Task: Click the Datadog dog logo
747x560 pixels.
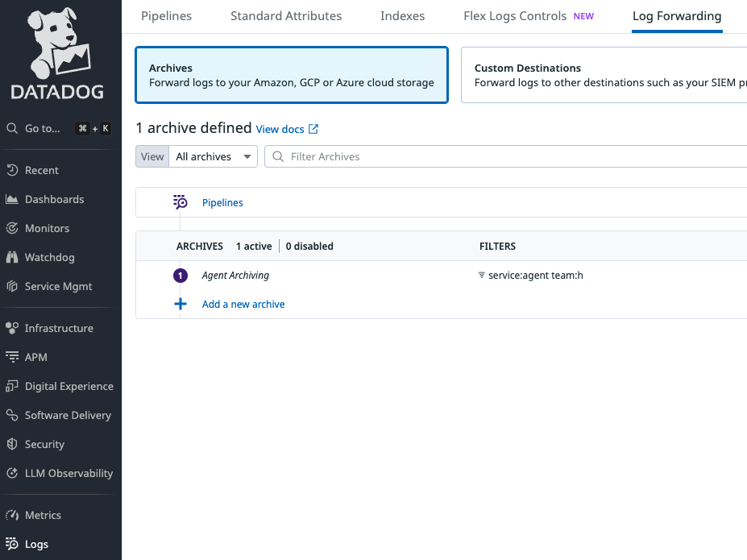Action: [x=57, y=52]
